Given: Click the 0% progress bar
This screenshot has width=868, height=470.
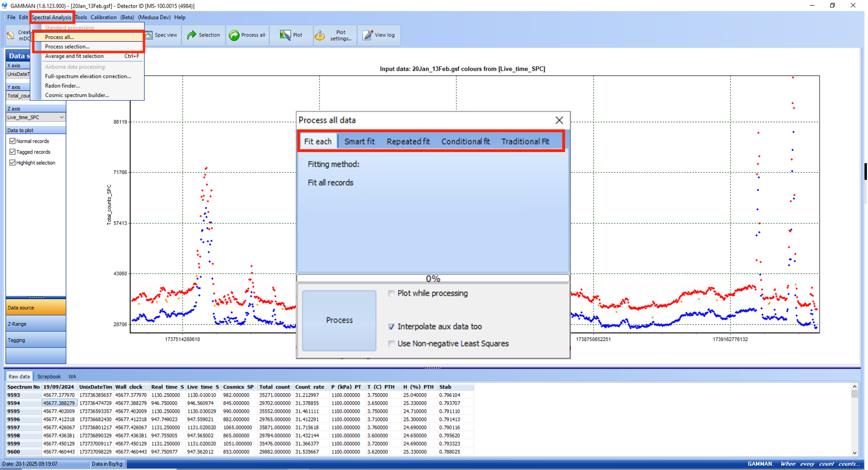Looking at the screenshot, I should 433,279.
